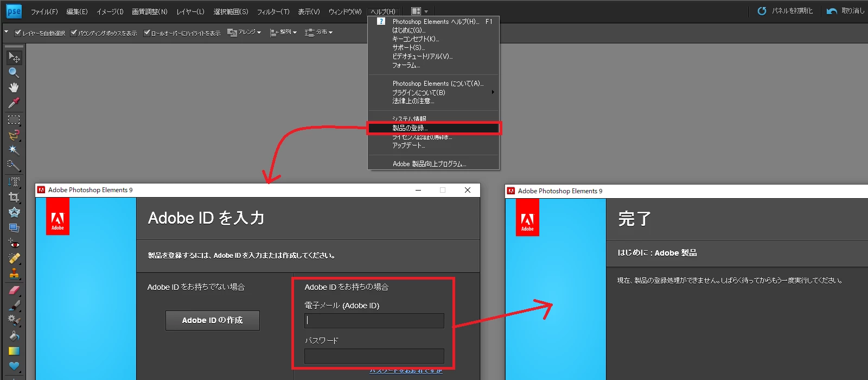Image resolution: width=868 pixels, height=380 pixels.
Task: Open the 編集(E) menu
Action: pos(77,11)
